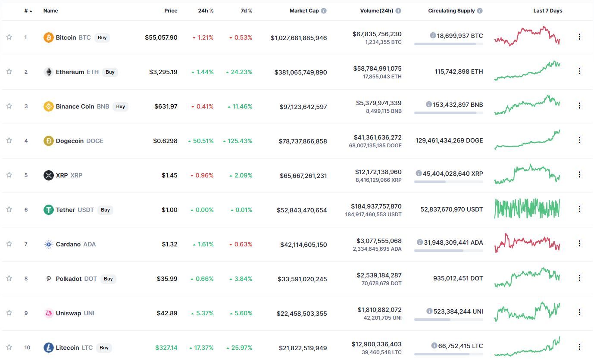This screenshot has height=364, width=594.
Task: Sort by the 7d % column header
Action: (247, 11)
